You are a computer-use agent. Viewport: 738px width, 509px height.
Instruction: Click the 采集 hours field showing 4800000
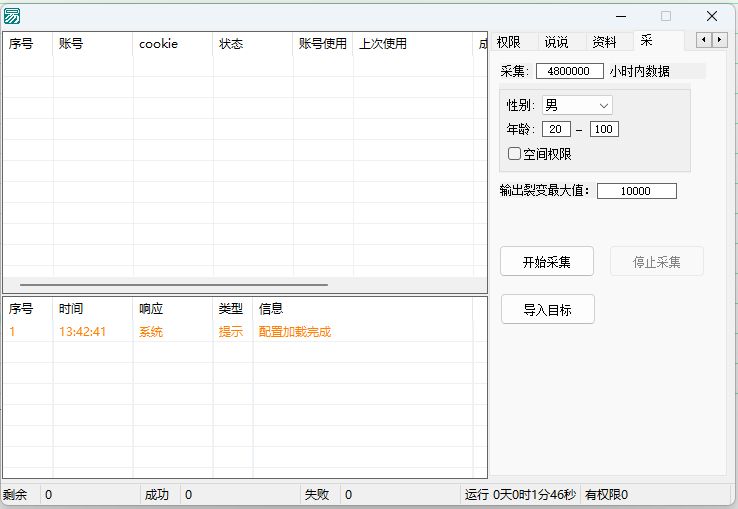pos(570,71)
